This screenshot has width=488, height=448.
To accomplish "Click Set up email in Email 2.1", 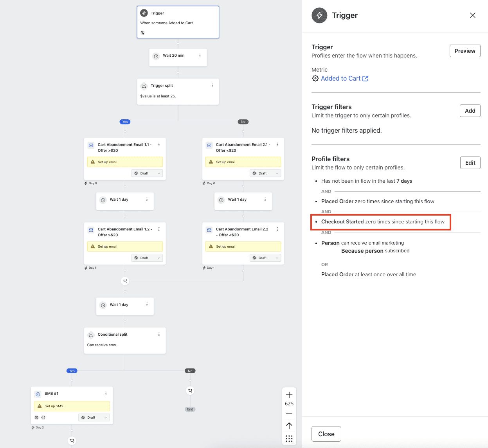I will [x=243, y=162].
